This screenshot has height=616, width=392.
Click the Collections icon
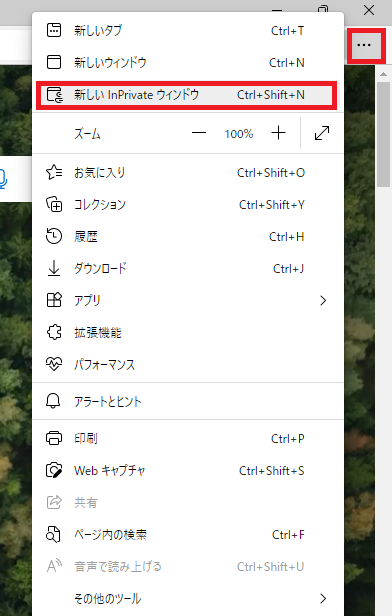click(54, 204)
